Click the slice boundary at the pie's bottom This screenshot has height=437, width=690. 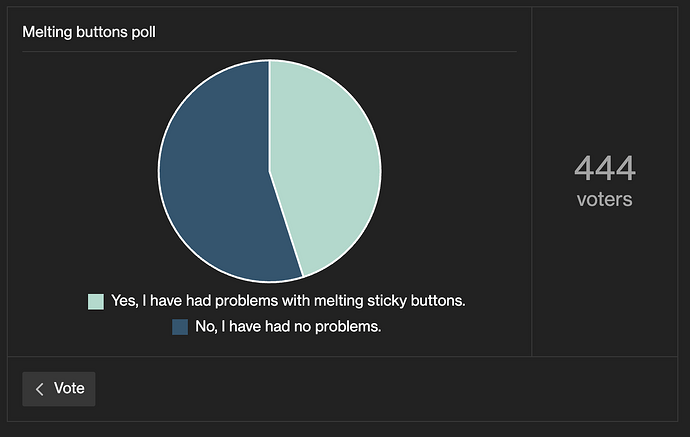click(302, 277)
